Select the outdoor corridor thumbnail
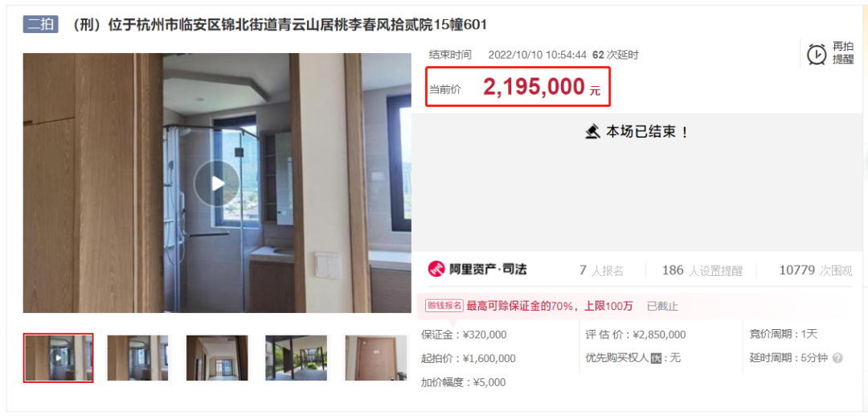 [x=297, y=358]
